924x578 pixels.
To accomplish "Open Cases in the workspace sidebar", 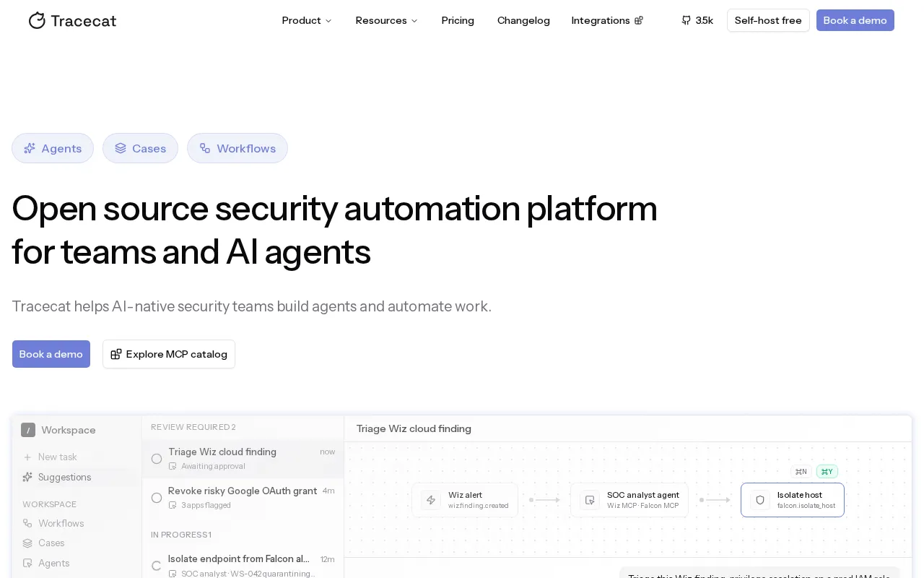I will [x=77, y=543].
